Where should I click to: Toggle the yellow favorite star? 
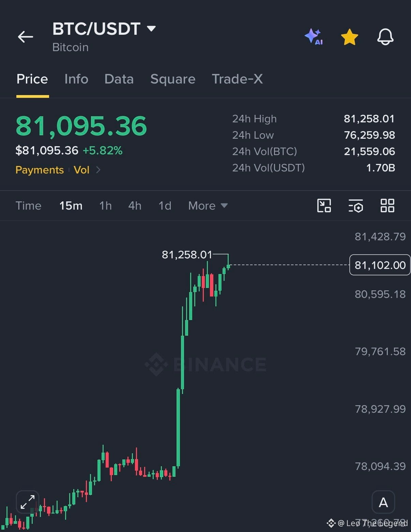(350, 37)
